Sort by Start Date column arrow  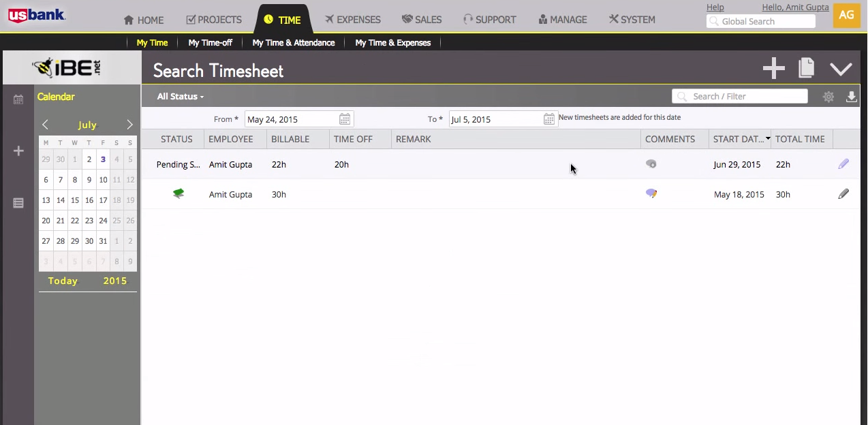(x=768, y=139)
